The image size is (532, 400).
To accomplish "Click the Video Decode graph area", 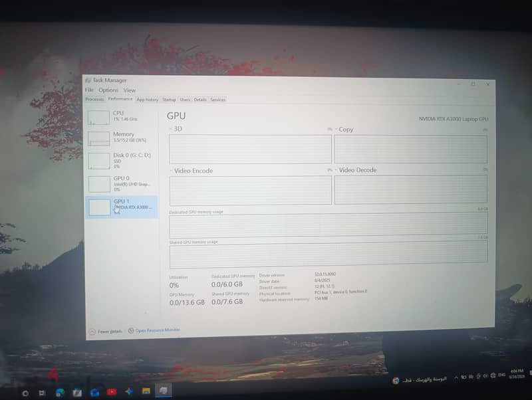I will coord(411,189).
